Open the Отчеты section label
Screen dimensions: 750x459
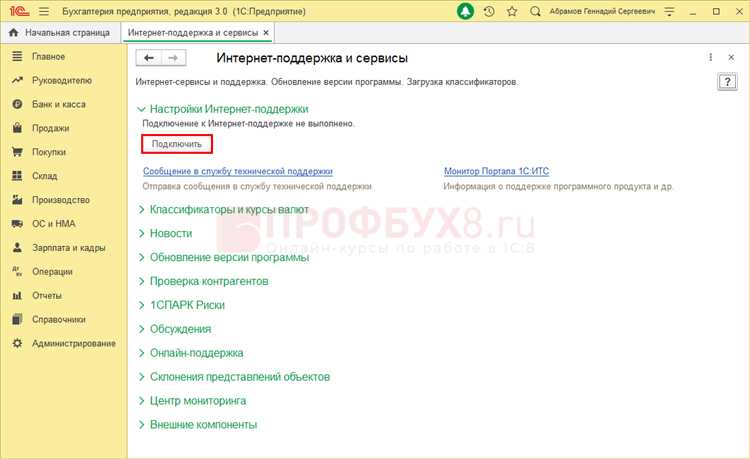pyautogui.click(x=47, y=295)
